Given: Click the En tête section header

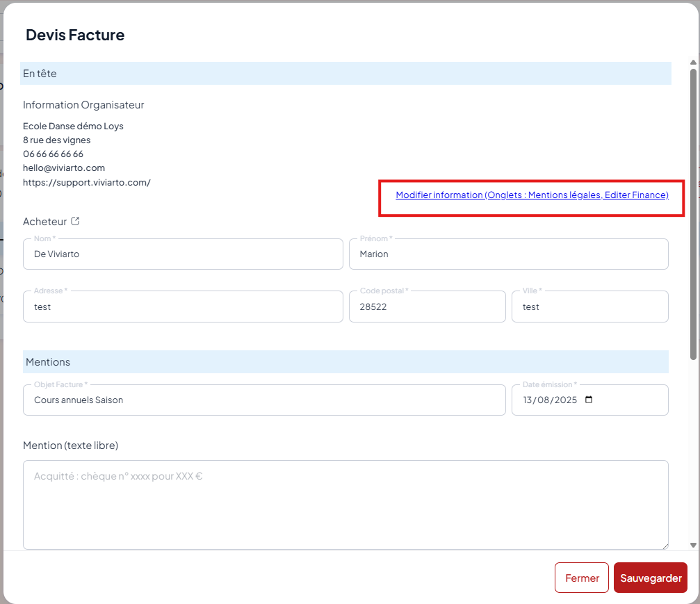Looking at the screenshot, I should click(345, 74).
